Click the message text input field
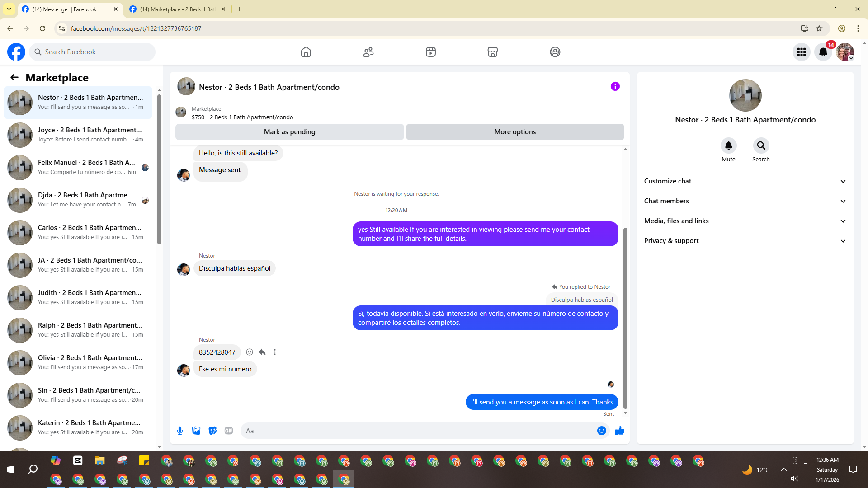The image size is (868, 488). pos(420,431)
